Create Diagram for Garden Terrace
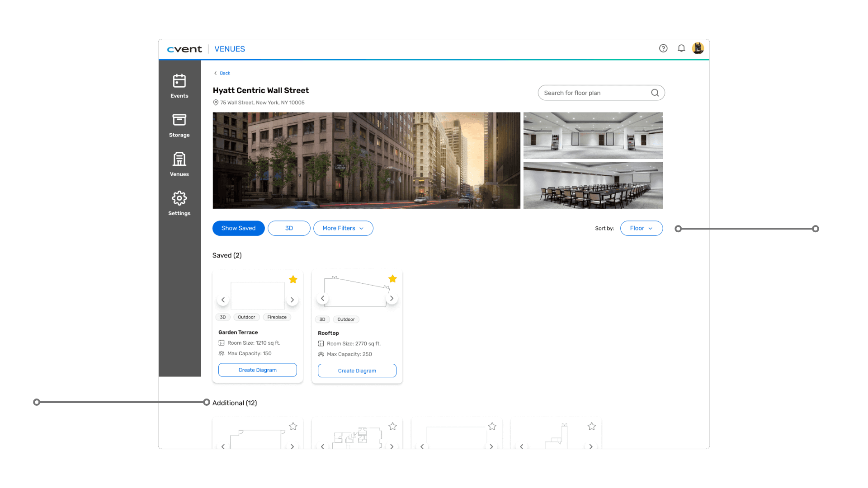The height and width of the screenshot is (488, 868). pos(257,370)
